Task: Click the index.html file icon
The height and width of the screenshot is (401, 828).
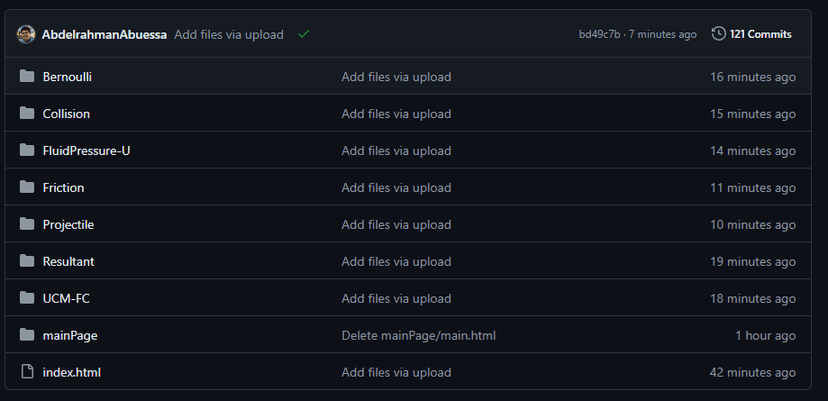Action: point(27,373)
